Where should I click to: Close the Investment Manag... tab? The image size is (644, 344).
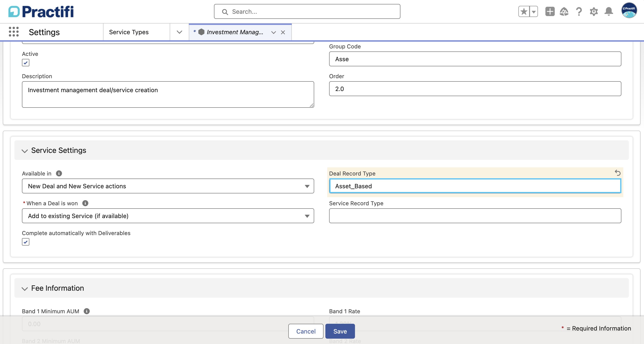[x=283, y=32]
